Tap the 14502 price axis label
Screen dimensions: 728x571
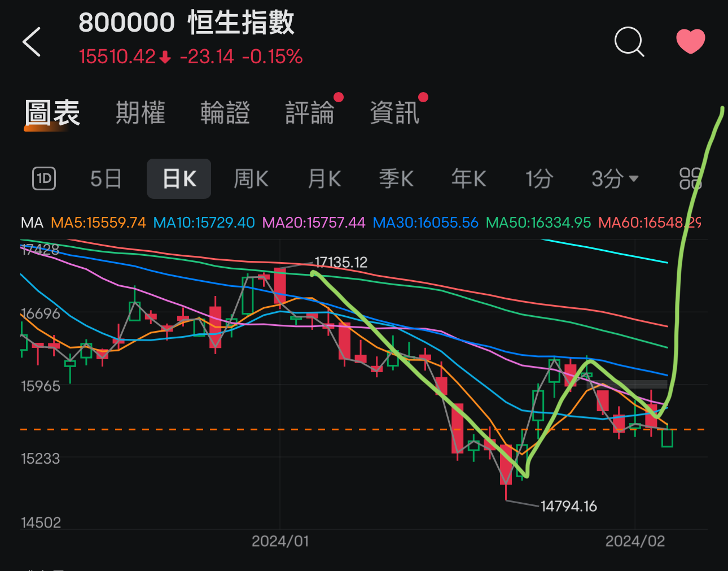coord(41,522)
